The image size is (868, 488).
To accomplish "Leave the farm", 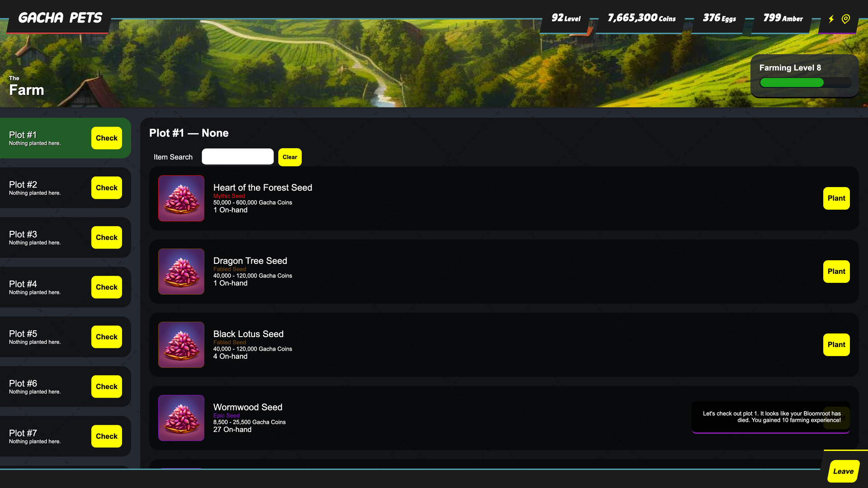I will 843,471.
